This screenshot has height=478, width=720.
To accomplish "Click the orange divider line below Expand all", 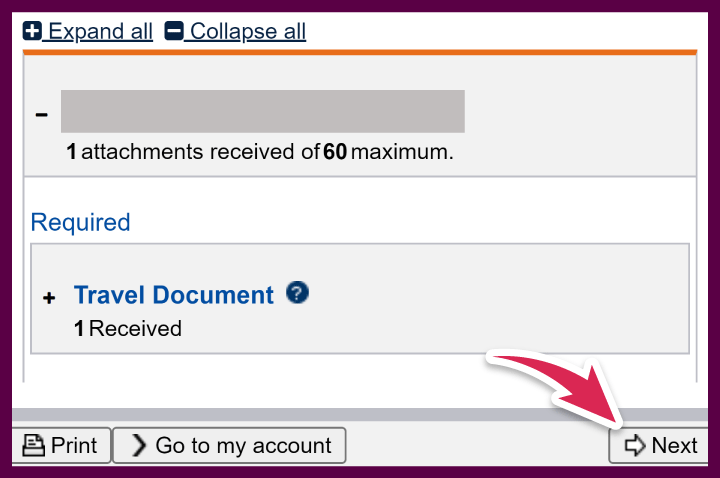I will (x=359, y=51).
